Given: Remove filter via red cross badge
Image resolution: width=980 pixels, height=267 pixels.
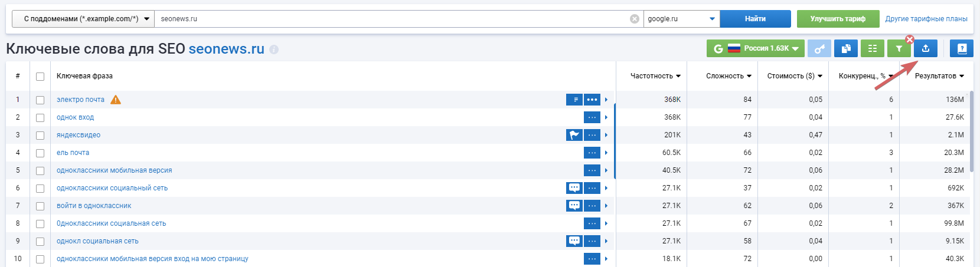Looking at the screenshot, I should pos(910,39).
